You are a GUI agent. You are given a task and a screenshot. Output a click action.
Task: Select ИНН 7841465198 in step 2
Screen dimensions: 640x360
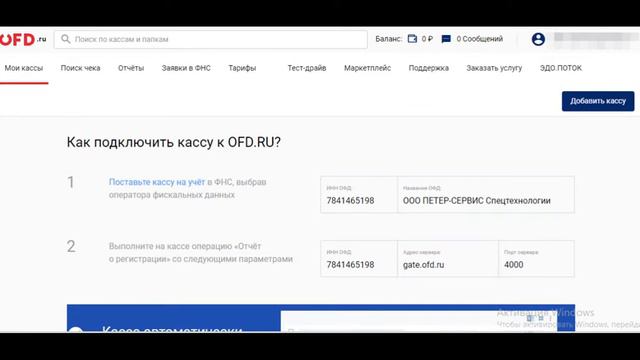[350, 264]
